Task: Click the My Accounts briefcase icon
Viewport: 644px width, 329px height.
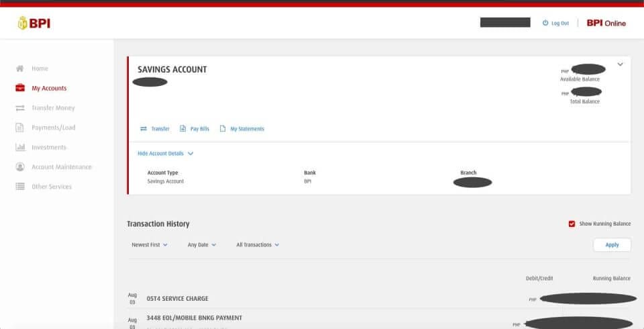Action: 20,88
